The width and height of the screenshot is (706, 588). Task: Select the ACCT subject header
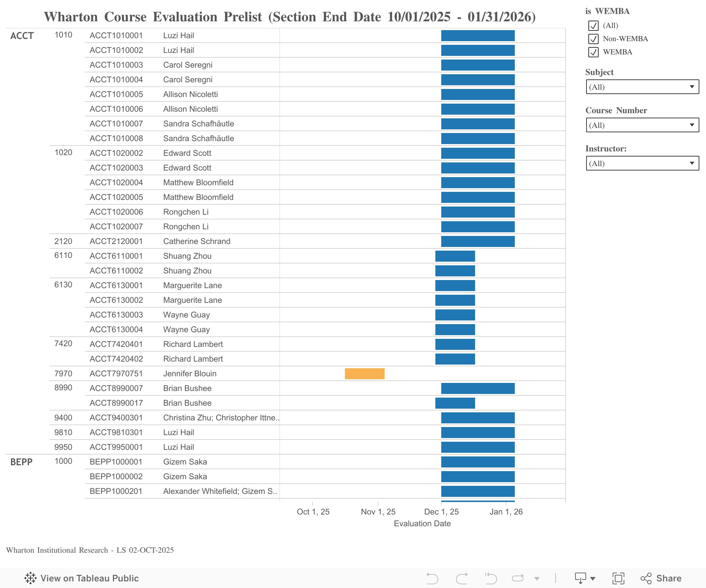[22, 36]
